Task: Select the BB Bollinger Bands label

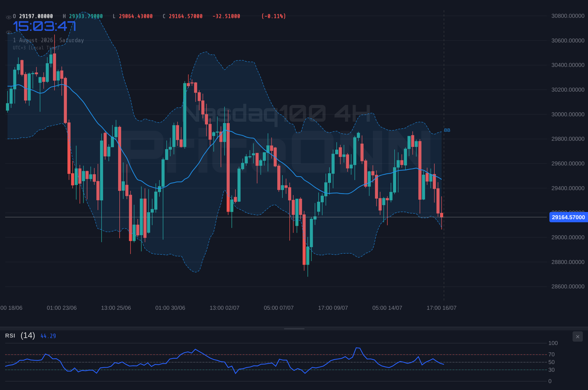Action: [x=447, y=130]
